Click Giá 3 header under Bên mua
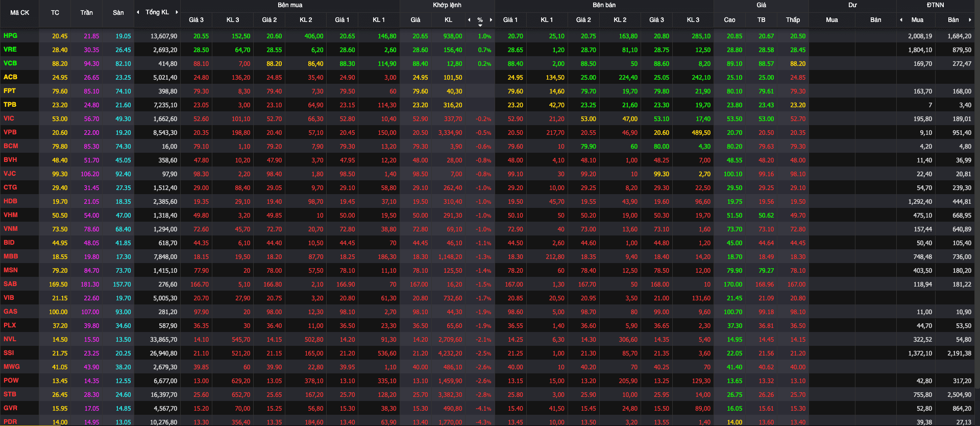The height and width of the screenshot is (426, 980). pos(197,20)
